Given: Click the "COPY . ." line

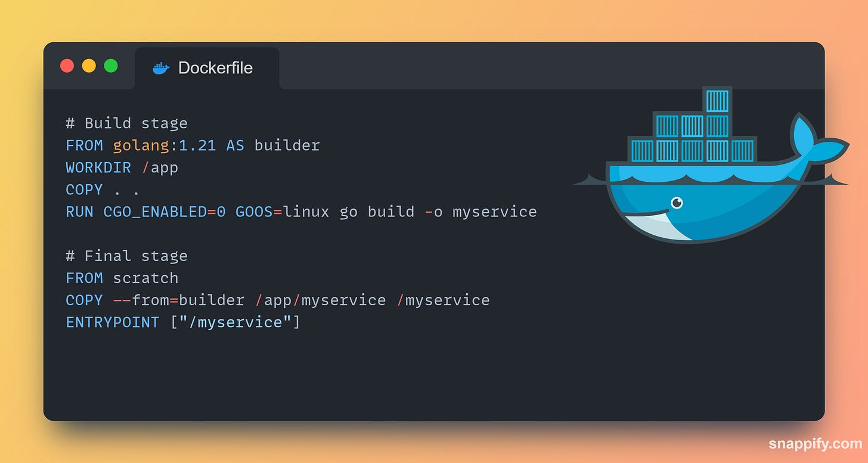Looking at the screenshot, I should (103, 189).
